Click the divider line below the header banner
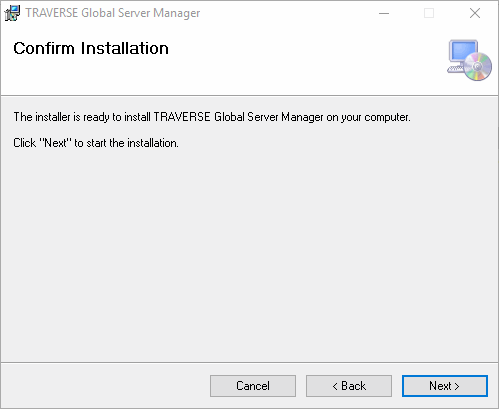 tap(249, 96)
